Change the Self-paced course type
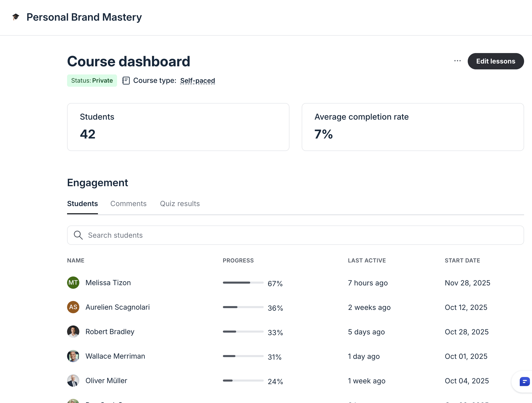 pyautogui.click(x=197, y=81)
